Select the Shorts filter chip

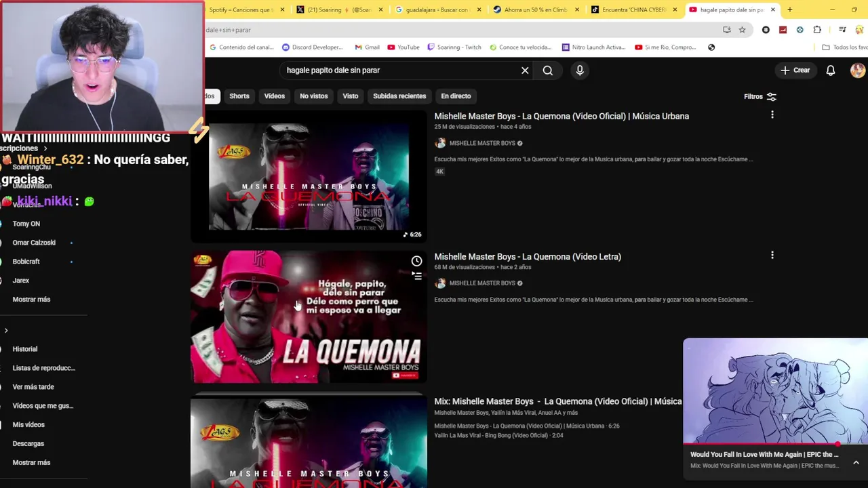(x=239, y=96)
